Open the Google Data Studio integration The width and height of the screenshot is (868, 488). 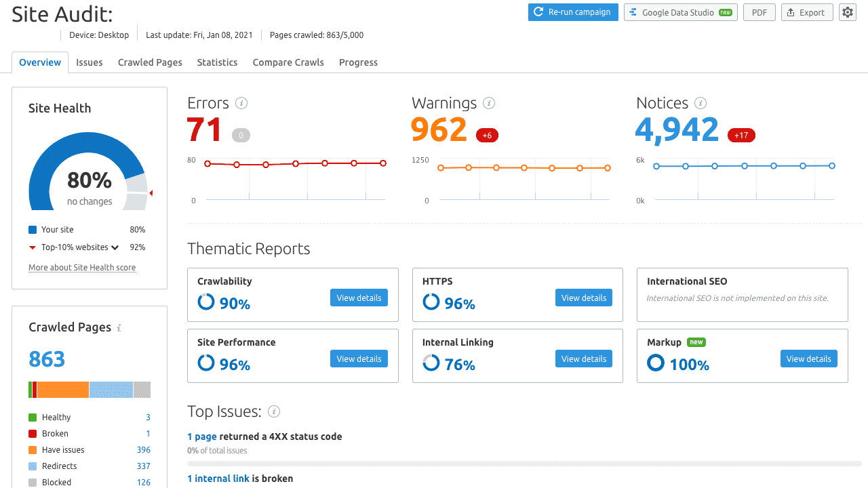tap(680, 12)
